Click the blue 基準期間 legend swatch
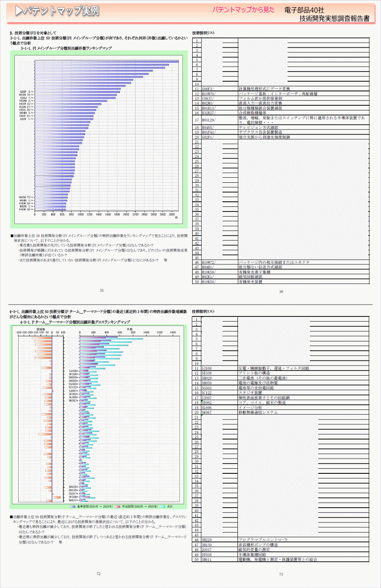Image resolution: width=381 pixels, height=588 pixels. point(73,506)
